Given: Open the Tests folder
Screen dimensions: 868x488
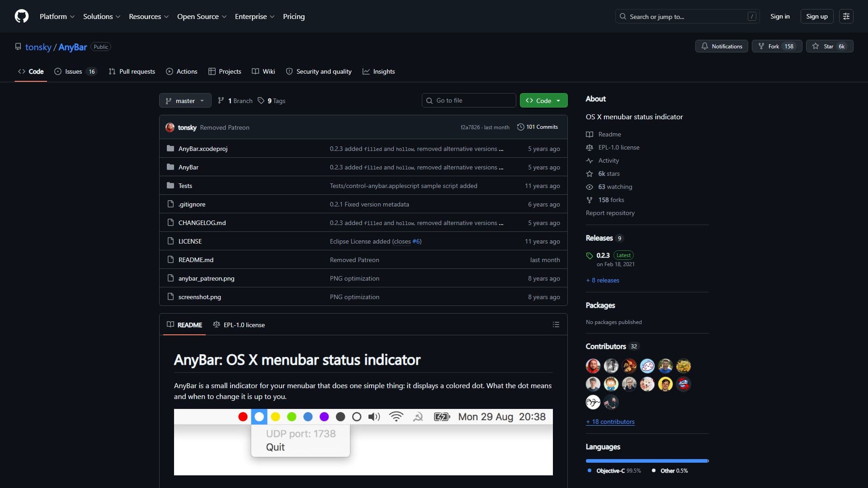Looking at the screenshot, I should pyautogui.click(x=185, y=186).
